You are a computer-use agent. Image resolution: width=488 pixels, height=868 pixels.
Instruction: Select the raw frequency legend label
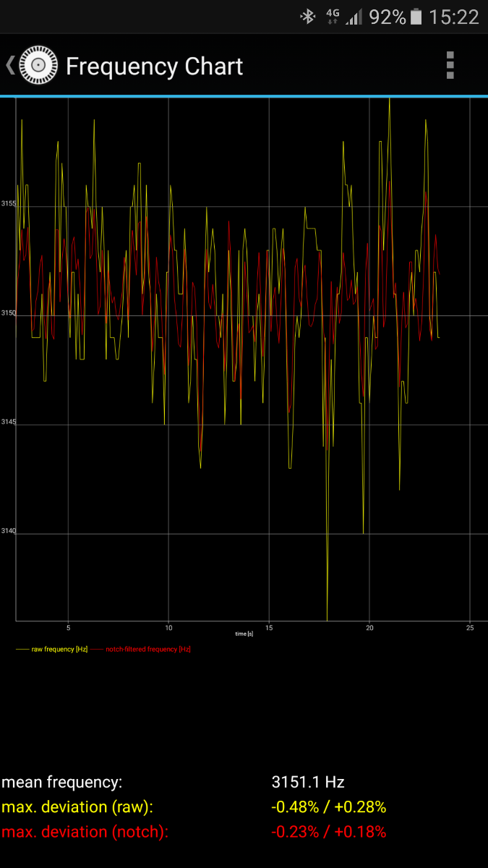point(59,649)
